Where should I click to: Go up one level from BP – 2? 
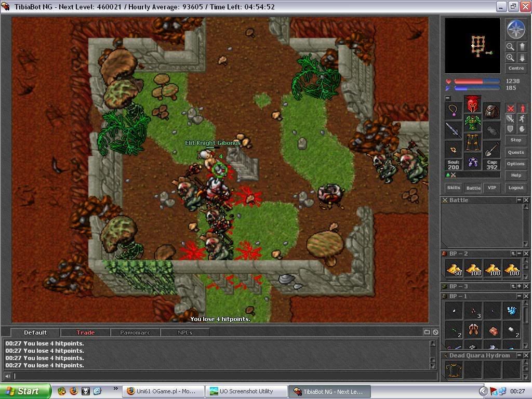point(513,254)
